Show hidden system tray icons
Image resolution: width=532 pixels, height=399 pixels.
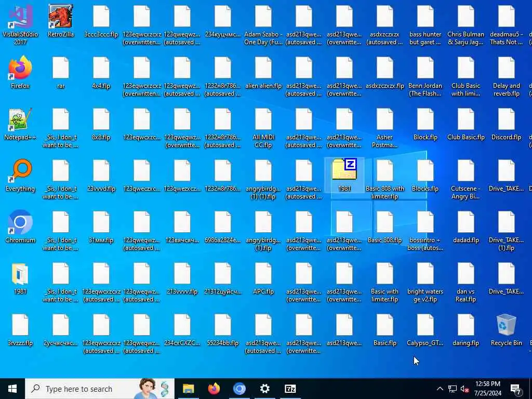click(x=440, y=389)
